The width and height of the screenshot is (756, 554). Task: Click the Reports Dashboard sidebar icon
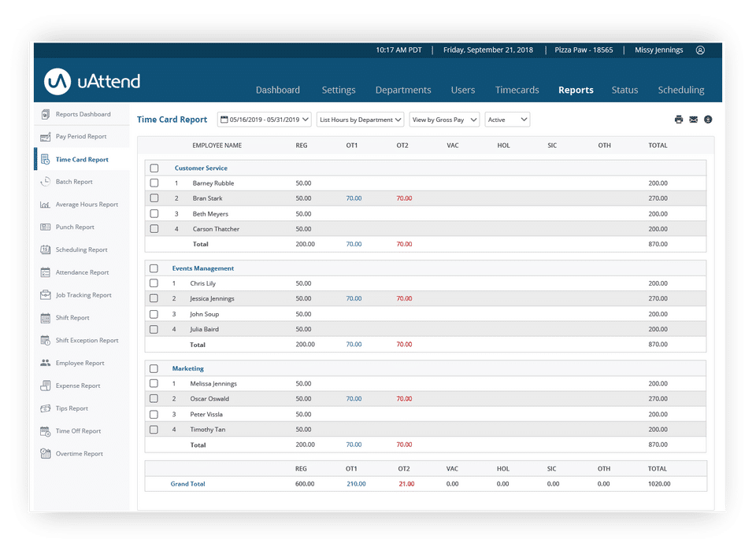pyautogui.click(x=46, y=114)
